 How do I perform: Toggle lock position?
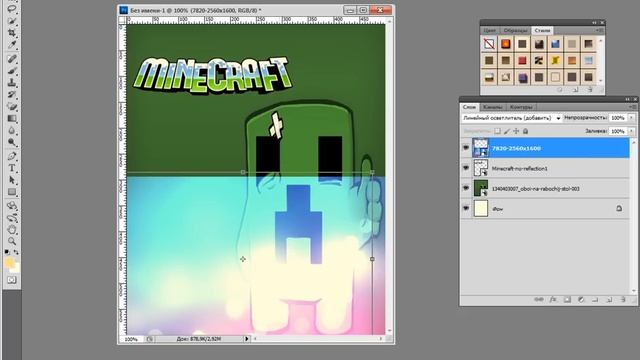tap(516, 131)
